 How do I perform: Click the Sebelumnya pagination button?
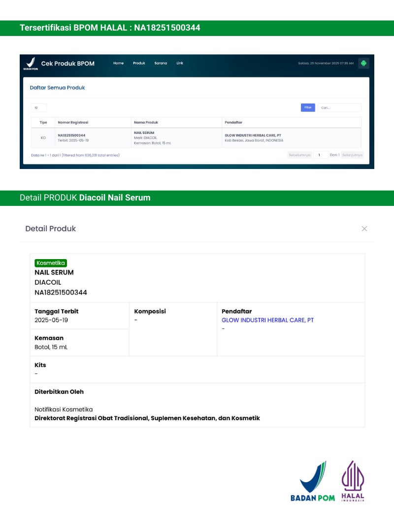pos(299,155)
